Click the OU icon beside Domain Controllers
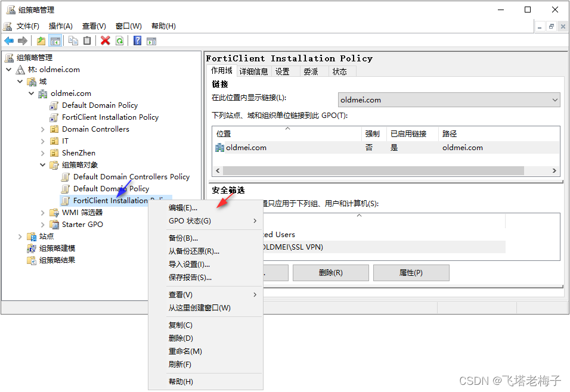Screen dimensions: 570x392 (54, 129)
